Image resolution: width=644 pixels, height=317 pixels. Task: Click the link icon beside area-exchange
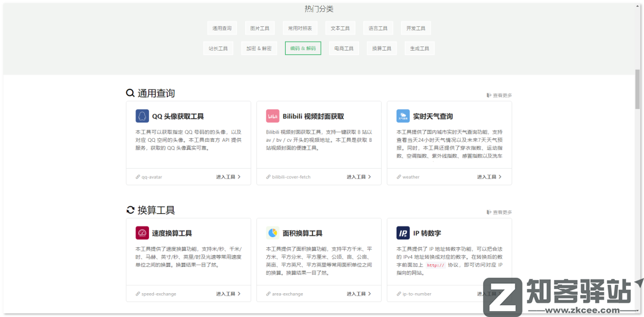(268, 294)
